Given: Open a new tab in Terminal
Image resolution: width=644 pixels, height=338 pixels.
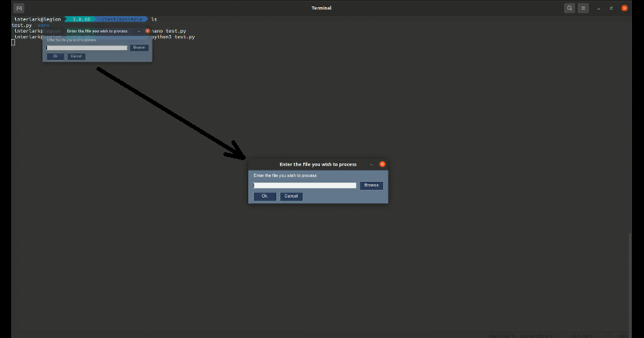Looking at the screenshot, I should click(19, 8).
